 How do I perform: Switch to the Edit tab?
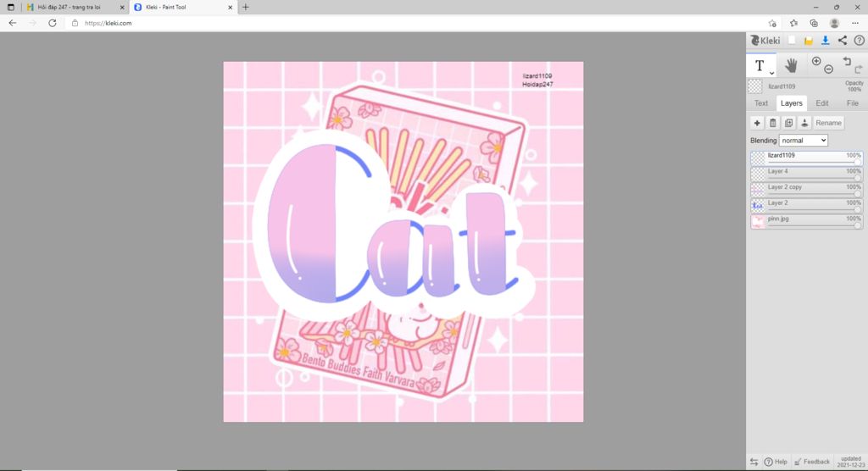click(x=822, y=103)
